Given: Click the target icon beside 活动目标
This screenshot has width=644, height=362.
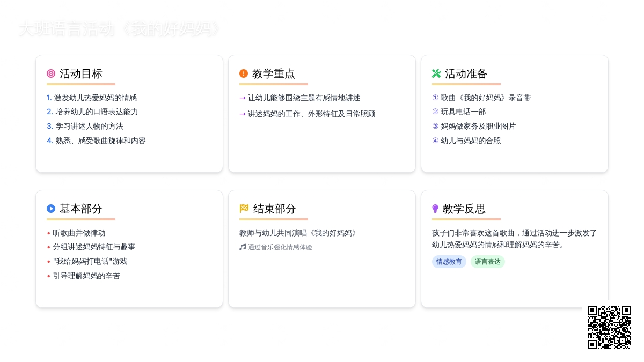Looking at the screenshot, I should (51, 73).
